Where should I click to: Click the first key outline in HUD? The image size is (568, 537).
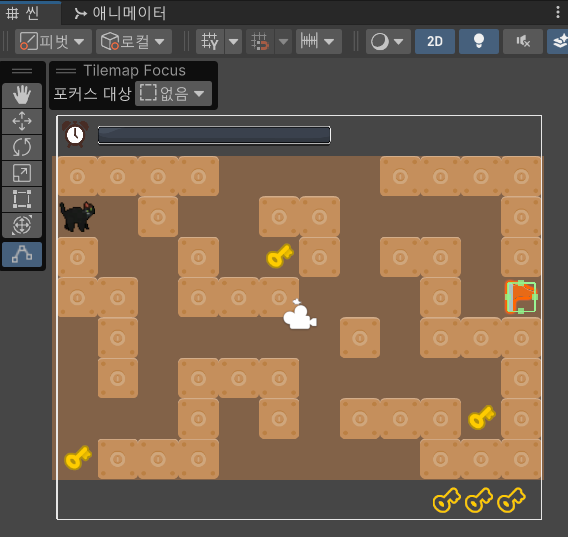pos(447,500)
